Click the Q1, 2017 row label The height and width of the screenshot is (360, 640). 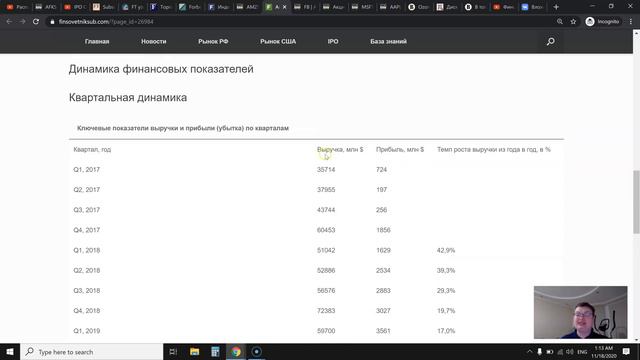coord(87,169)
